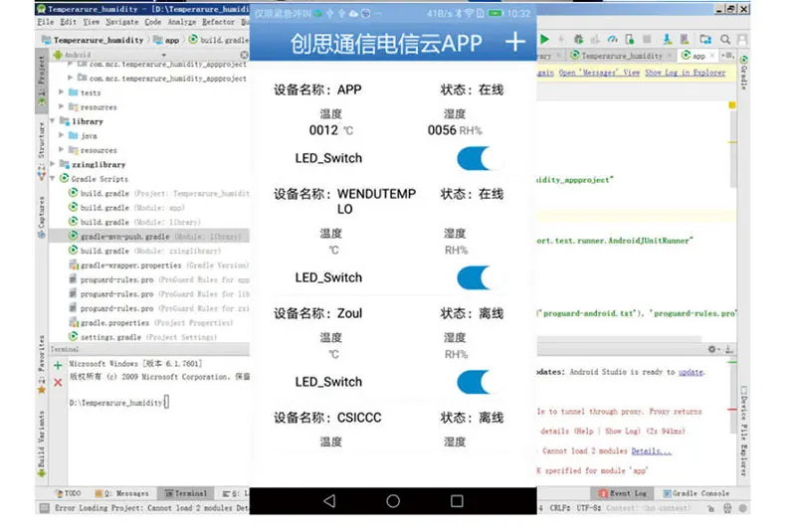Open the Analyze menu
This screenshot has height=532, width=796.
coord(182,22)
